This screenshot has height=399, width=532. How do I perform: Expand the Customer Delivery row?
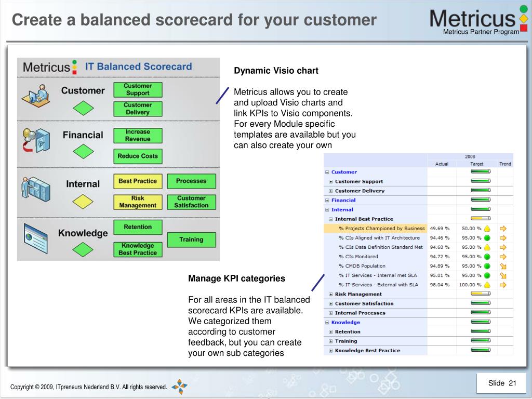click(331, 191)
